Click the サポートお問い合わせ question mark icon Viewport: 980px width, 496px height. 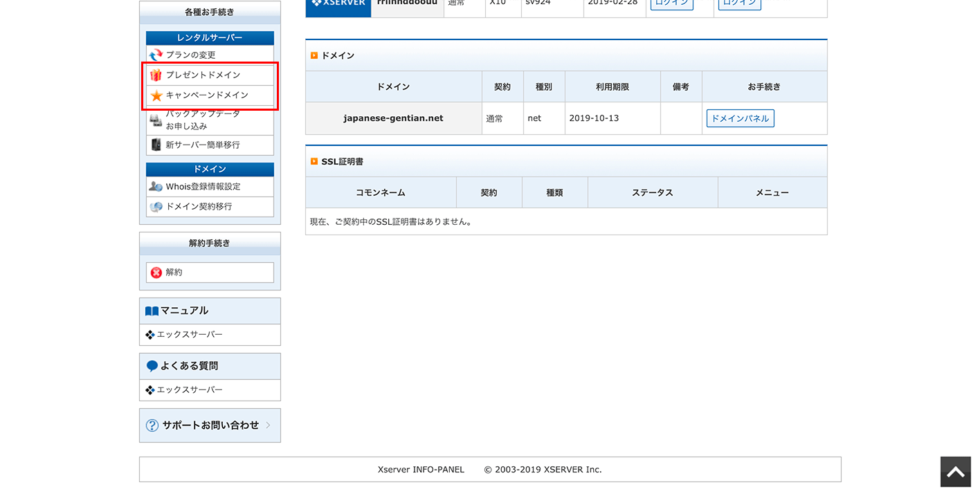point(152,425)
